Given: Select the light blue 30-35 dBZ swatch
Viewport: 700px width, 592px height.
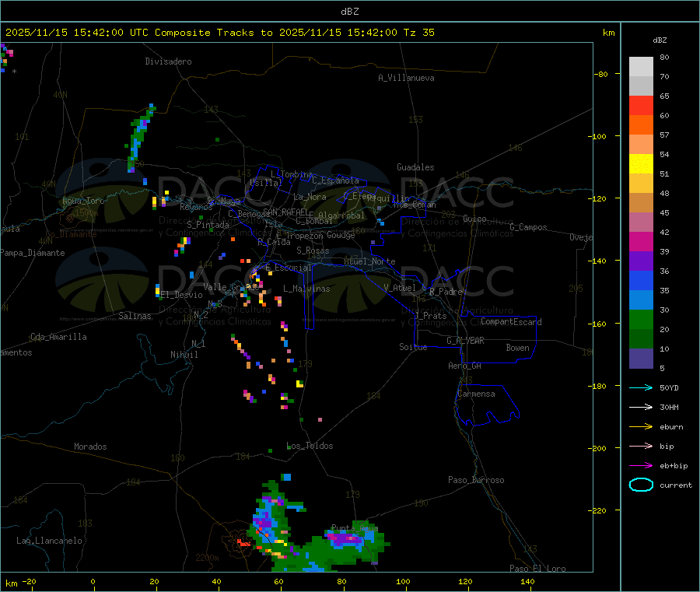Looking at the screenshot, I should [x=641, y=300].
